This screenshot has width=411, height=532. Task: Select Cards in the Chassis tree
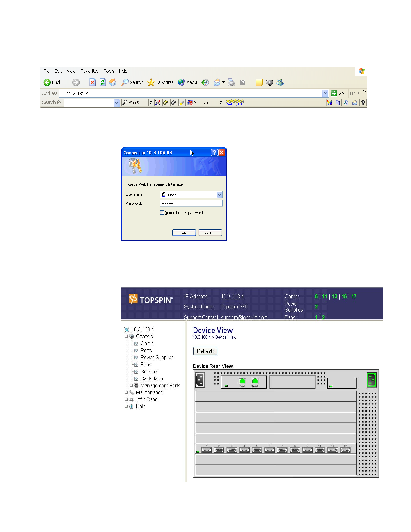(x=147, y=343)
